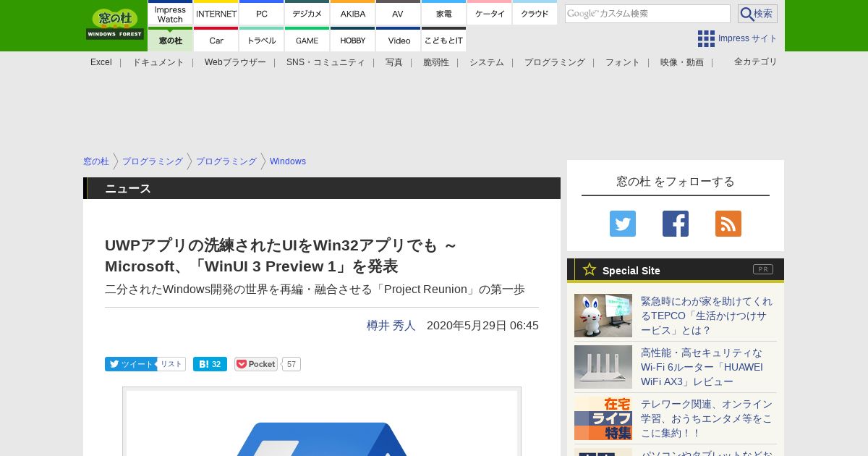Open the SNS・コミュニティ category
Image resolution: width=868 pixels, height=456 pixels.
tap(325, 62)
